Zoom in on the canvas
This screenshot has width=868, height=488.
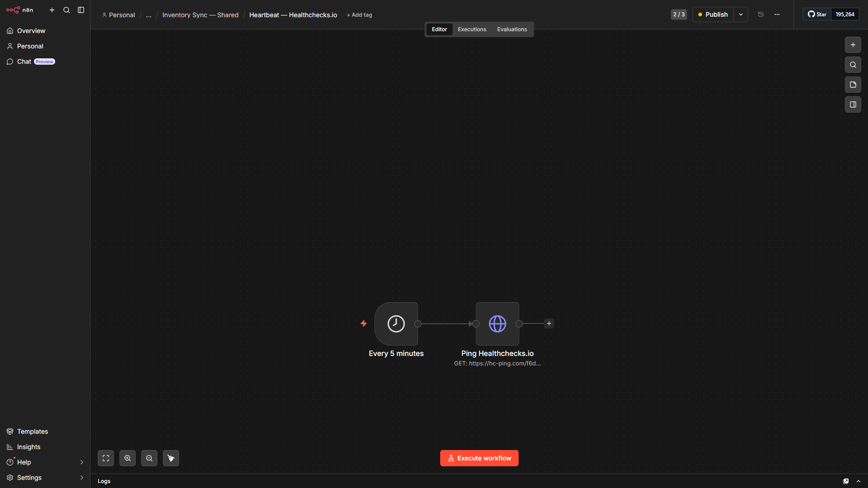coord(128,458)
